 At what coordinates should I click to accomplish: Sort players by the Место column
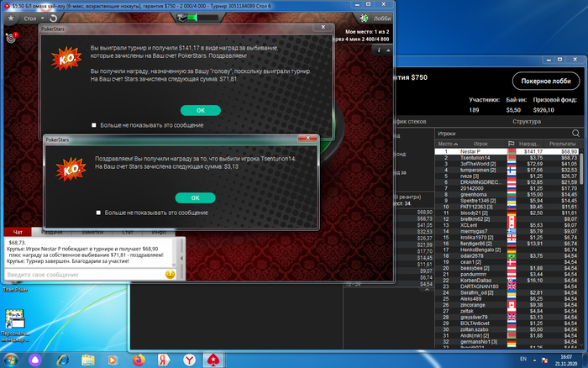[x=448, y=144]
